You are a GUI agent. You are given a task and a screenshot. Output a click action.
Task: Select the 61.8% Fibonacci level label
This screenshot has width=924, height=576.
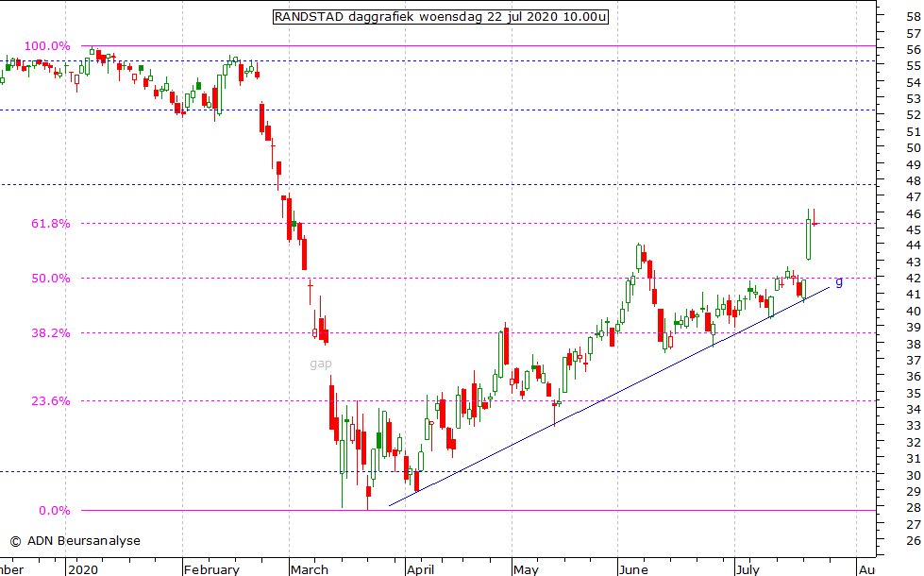51,224
